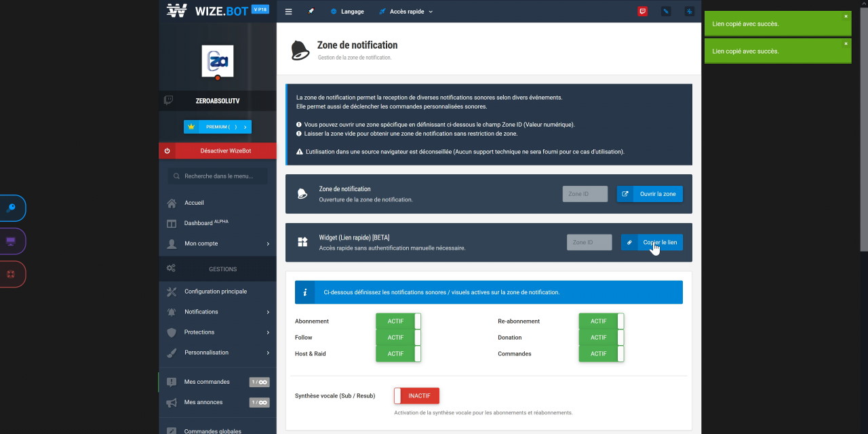Click the rocket icon beside the hamburger menu

311,12
